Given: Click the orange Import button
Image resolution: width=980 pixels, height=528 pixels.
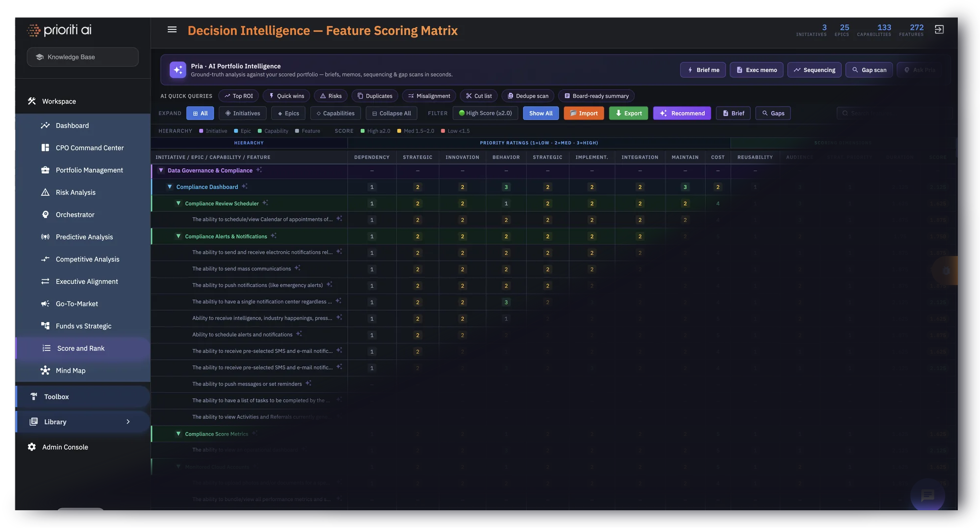Looking at the screenshot, I should coord(583,113).
